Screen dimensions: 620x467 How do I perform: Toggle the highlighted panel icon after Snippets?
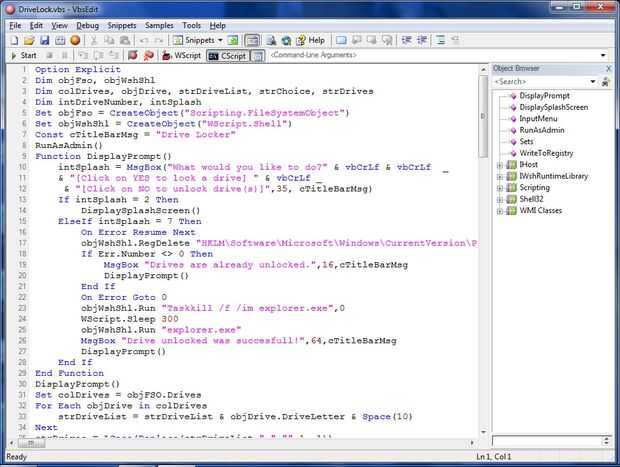pos(252,40)
